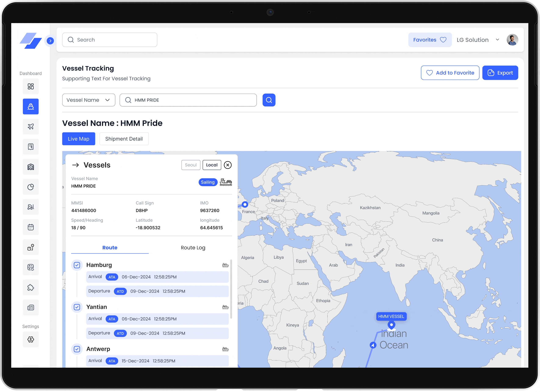Click the HMM VESSEL marker on the map
Image resolution: width=540 pixels, height=392 pixels.
pyautogui.click(x=391, y=316)
